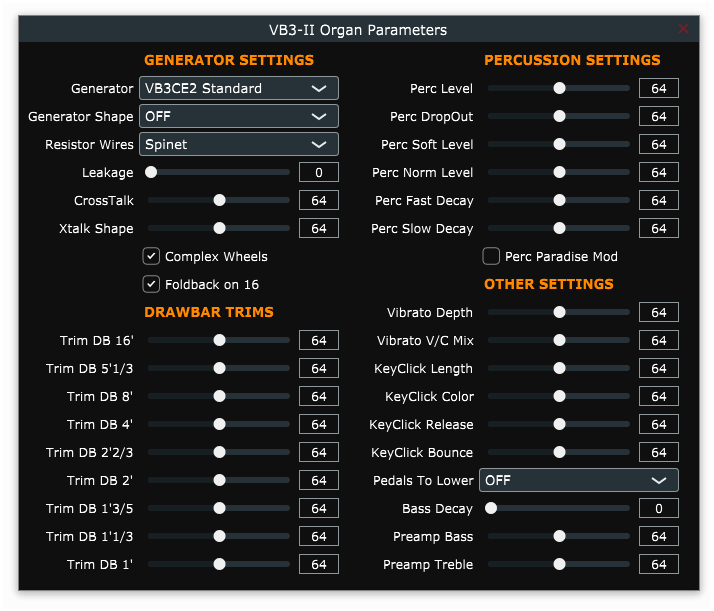
Task: Open the Pedals To Lower dropdown
Action: [x=579, y=480]
